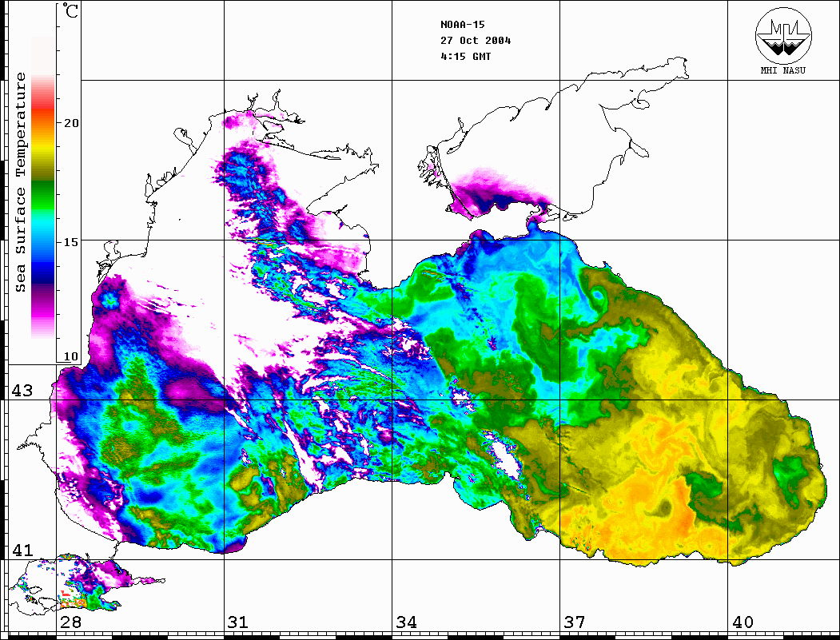Image resolution: width=840 pixels, height=640 pixels.
Task: Select the "NOAA-15" satellite label
Action: point(463,25)
